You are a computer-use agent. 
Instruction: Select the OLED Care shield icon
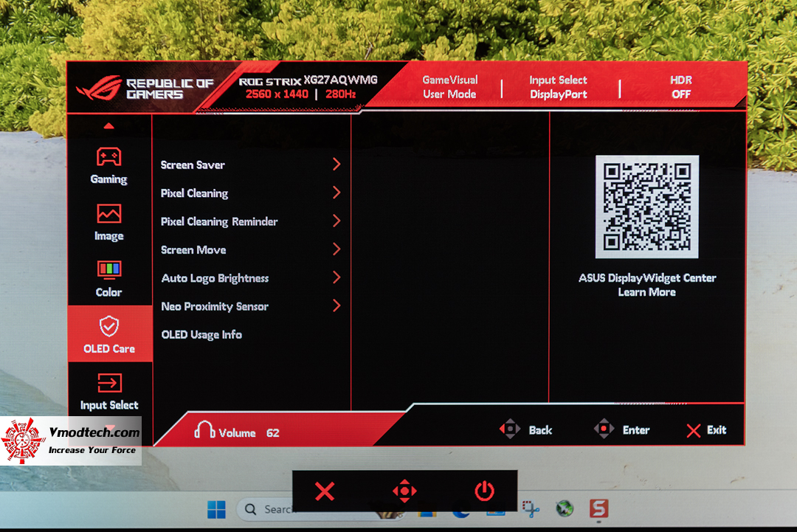pos(108,326)
